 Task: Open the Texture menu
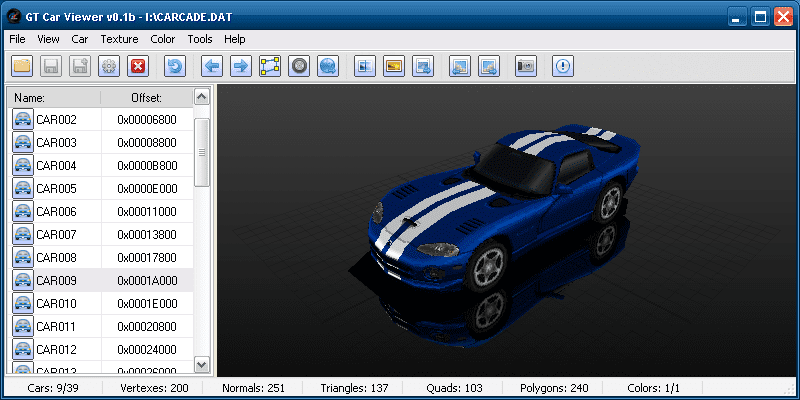[119, 39]
